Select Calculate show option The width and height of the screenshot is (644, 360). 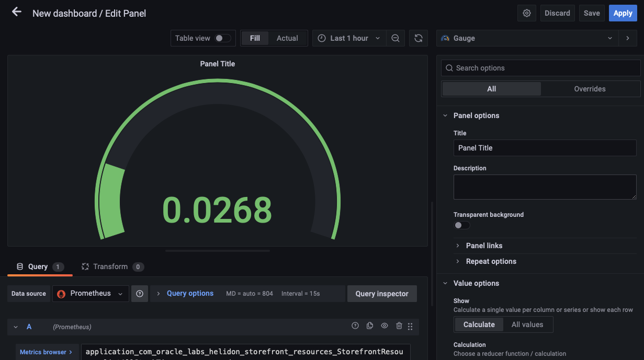tap(479, 324)
